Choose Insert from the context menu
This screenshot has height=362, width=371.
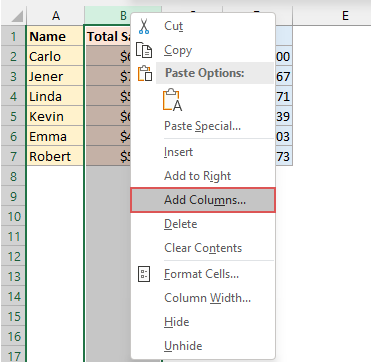(x=203, y=152)
